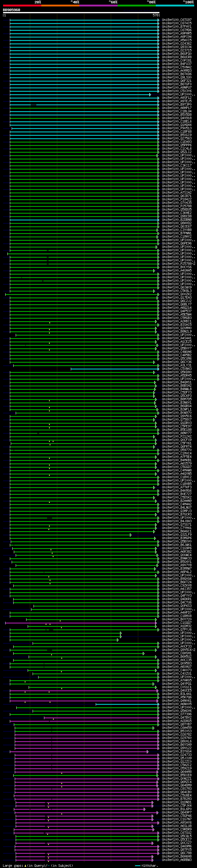Select the UniRef100_Q5PPP6 label
197x868 pixels.
click(x=177, y=145)
